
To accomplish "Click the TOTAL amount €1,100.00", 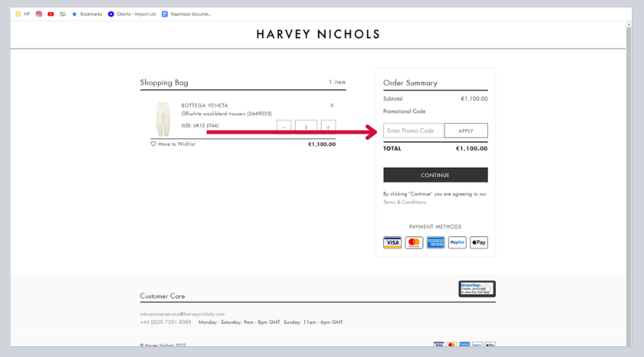I will pos(471,149).
